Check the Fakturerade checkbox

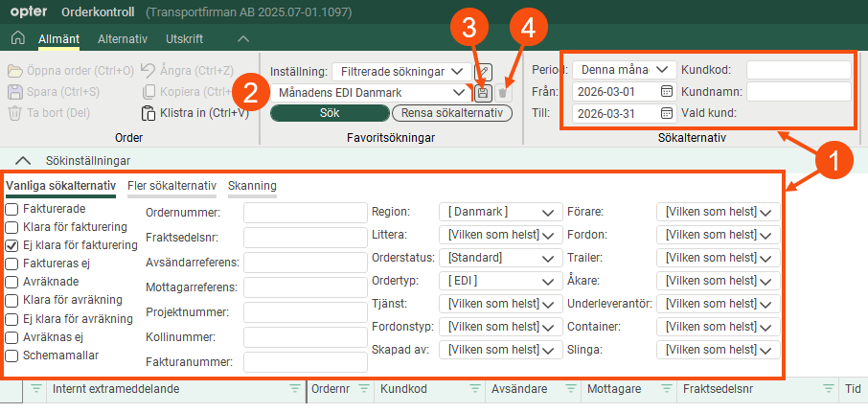12,209
